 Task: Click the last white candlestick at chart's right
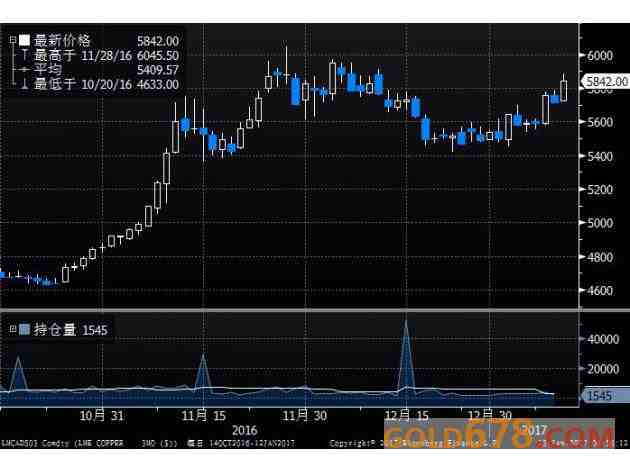tap(564, 91)
